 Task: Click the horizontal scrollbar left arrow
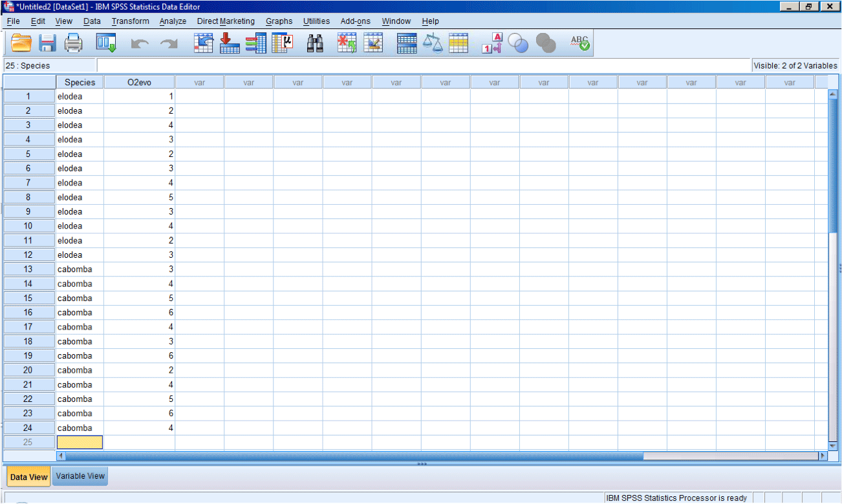coord(61,456)
